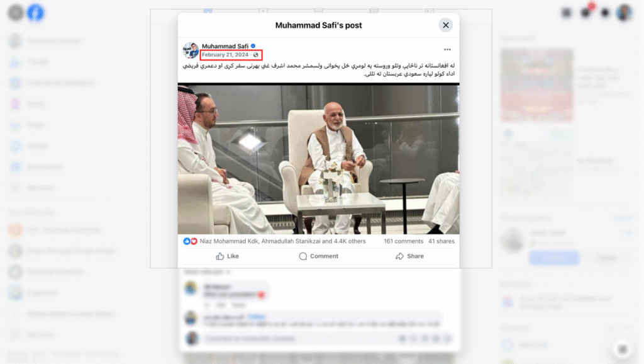Click the February 21, 2024 timestamp
The height and width of the screenshot is (364, 644).
point(225,55)
